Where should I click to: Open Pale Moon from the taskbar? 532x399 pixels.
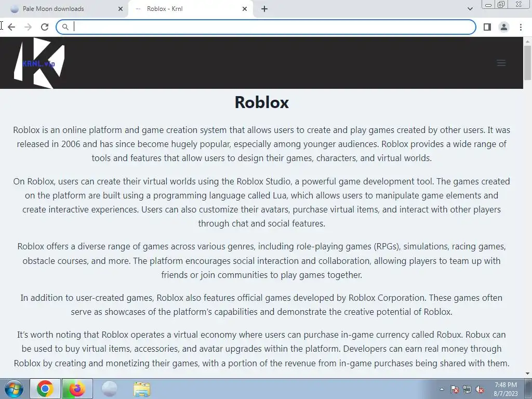(109, 389)
